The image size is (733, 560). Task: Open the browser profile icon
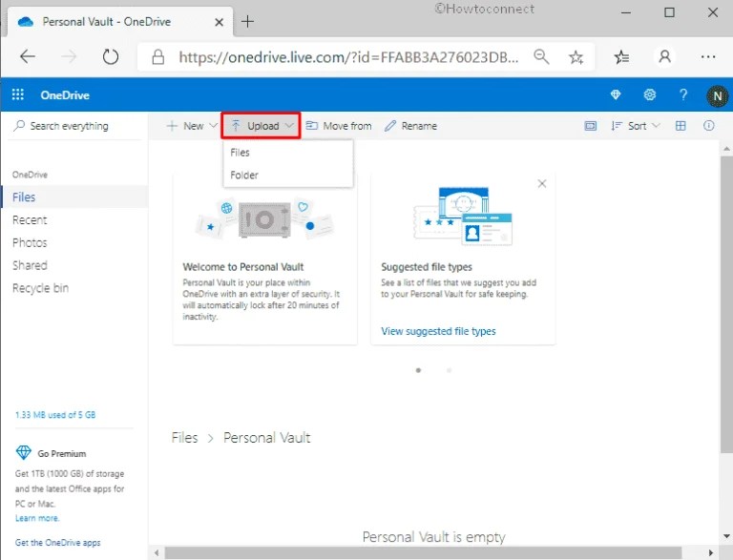[664, 56]
